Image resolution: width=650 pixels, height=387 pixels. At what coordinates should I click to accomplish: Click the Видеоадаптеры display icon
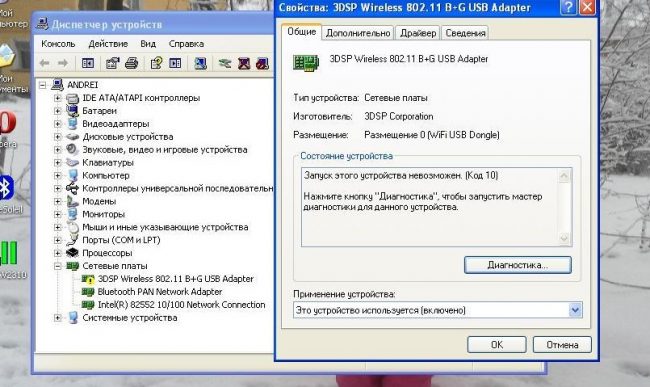(x=73, y=123)
